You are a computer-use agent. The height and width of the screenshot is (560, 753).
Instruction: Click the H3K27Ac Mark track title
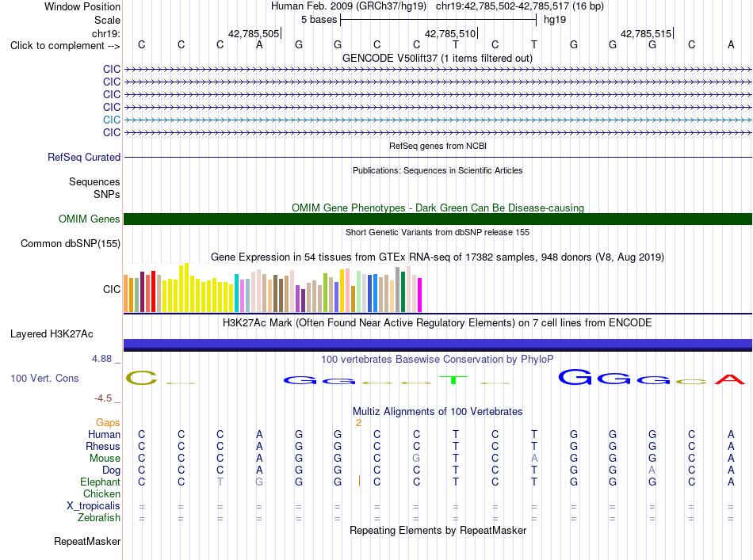pyautogui.click(x=438, y=322)
